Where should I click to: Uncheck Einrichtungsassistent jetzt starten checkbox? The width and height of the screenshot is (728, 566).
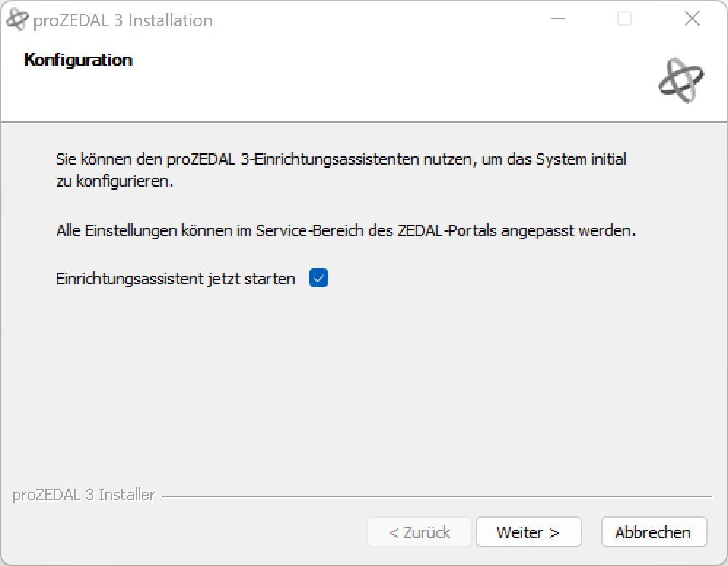(319, 279)
